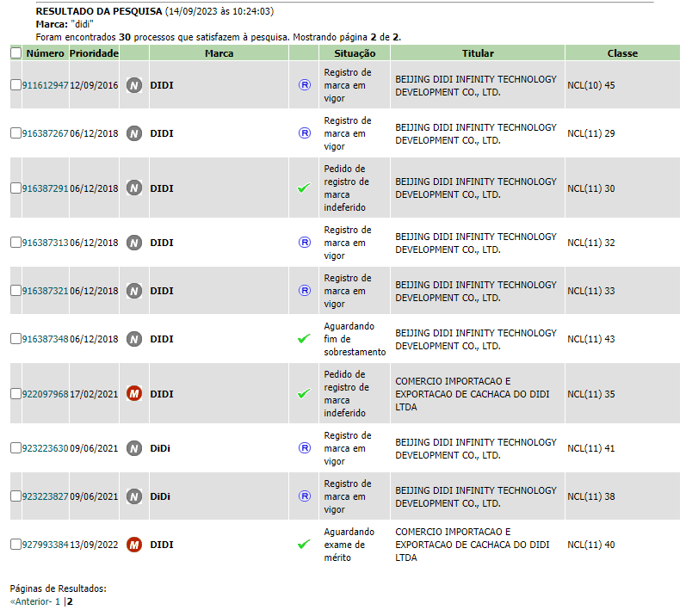686x616 pixels.
Task: Click the N icon for process 923223827
Action: click(x=134, y=496)
